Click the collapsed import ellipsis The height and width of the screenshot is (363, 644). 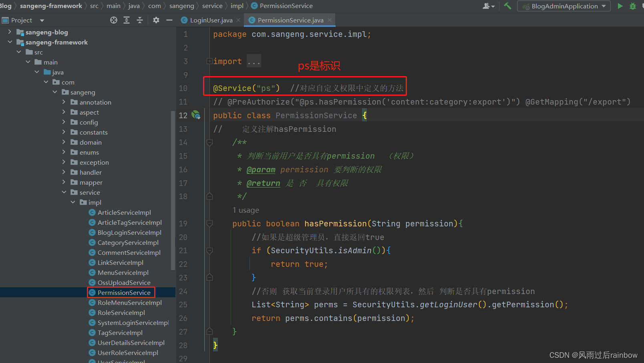[254, 61]
